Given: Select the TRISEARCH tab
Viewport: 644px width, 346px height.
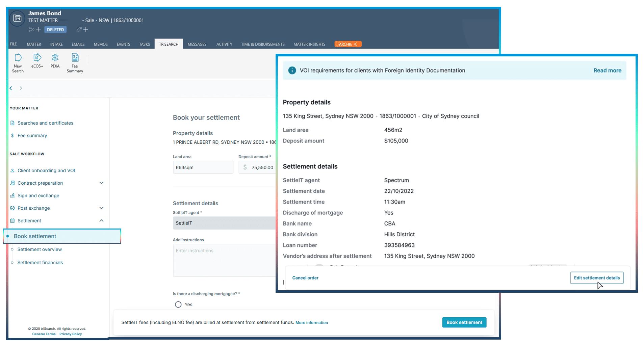Looking at the screenshot, I should 169,44.
